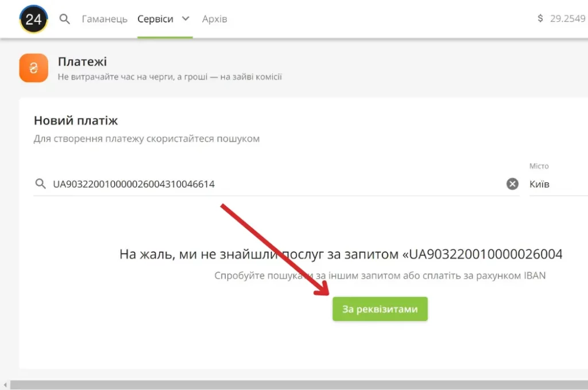Expand the chevron next to Сервіси
The image size is (588, 390).
(185, 18)
